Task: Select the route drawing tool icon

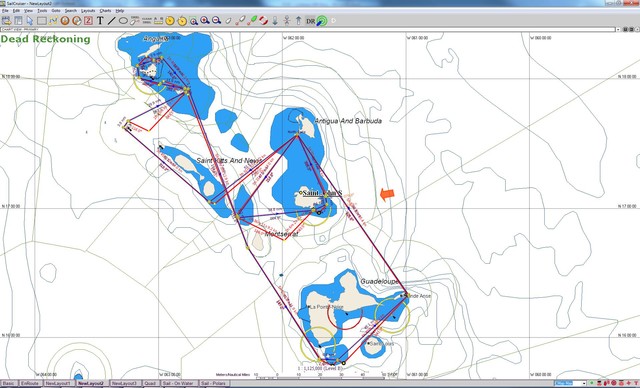Action: (53, 20)
